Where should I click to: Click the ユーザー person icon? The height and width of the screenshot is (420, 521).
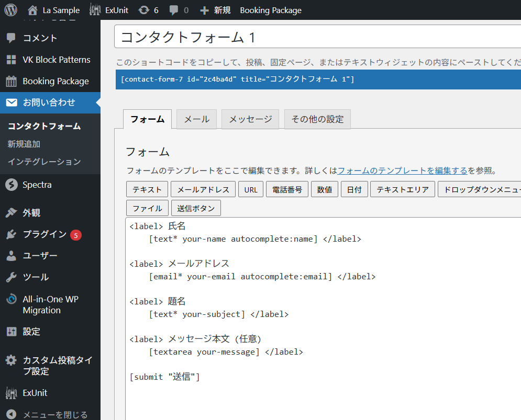[x=12, y=256]
